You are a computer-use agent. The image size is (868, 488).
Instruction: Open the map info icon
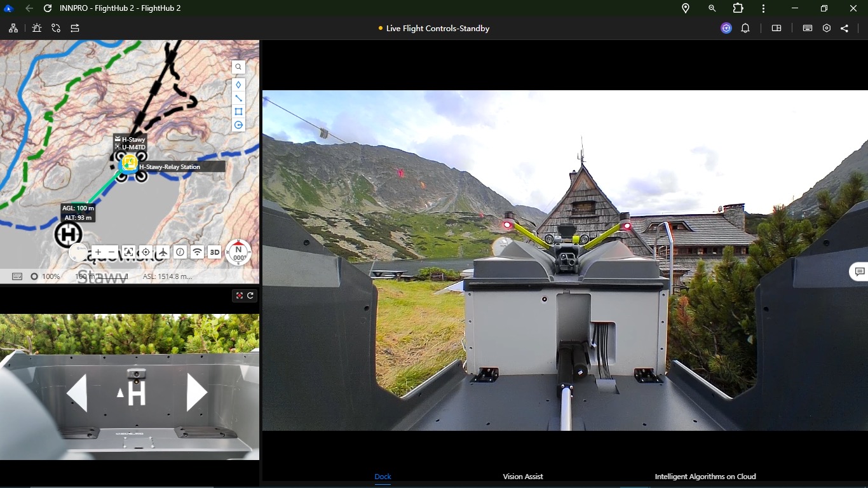click(x=180, y=252)
